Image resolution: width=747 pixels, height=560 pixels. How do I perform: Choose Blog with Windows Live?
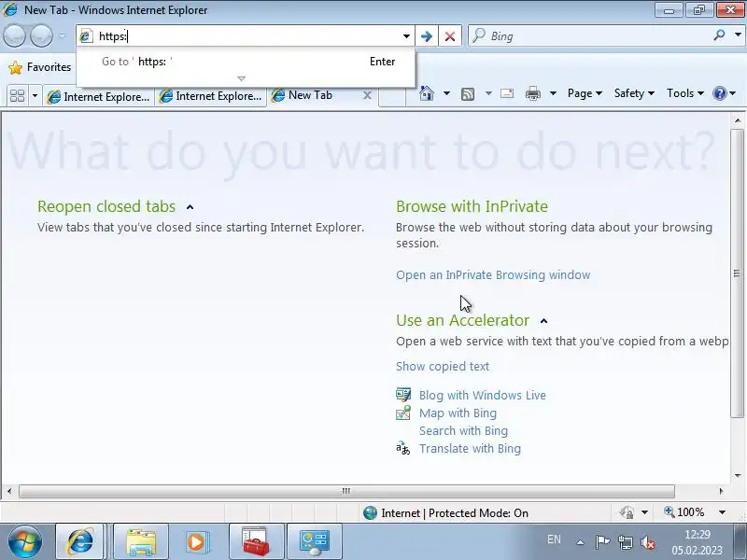coord(483,395)
